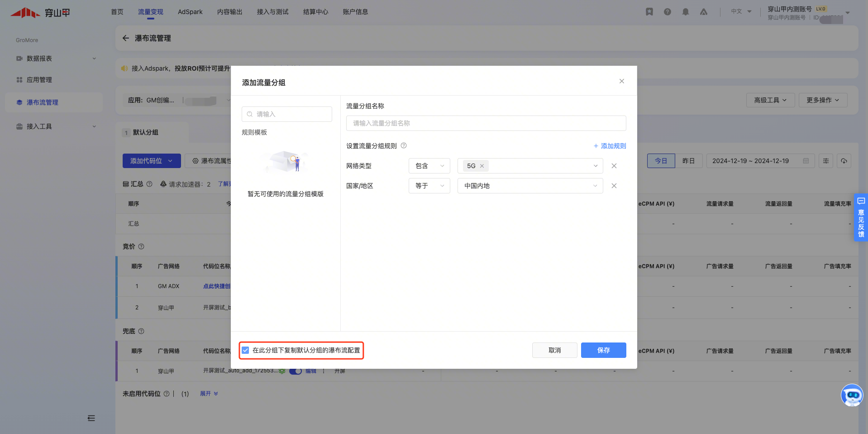Open the 中文 language selector
The image size is (868, 434).
click(741, 12)
